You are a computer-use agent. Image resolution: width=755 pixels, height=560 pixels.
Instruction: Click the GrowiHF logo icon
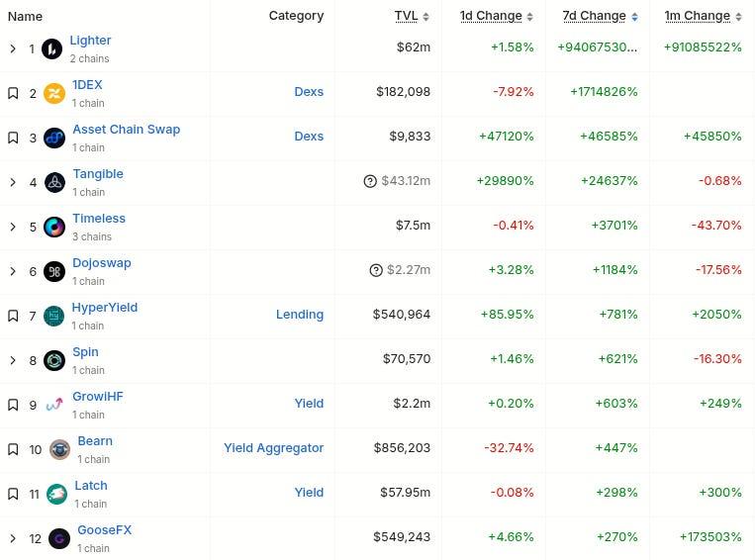[x=54, y=405]
